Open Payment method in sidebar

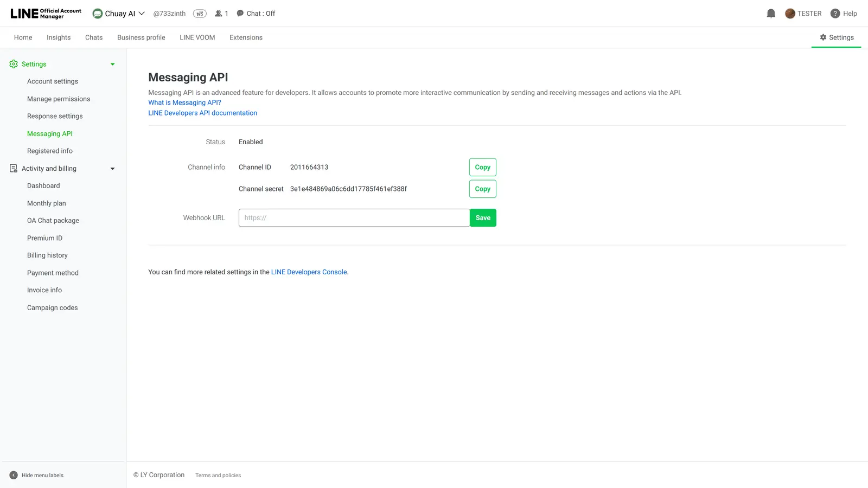(x=53, y=273)
